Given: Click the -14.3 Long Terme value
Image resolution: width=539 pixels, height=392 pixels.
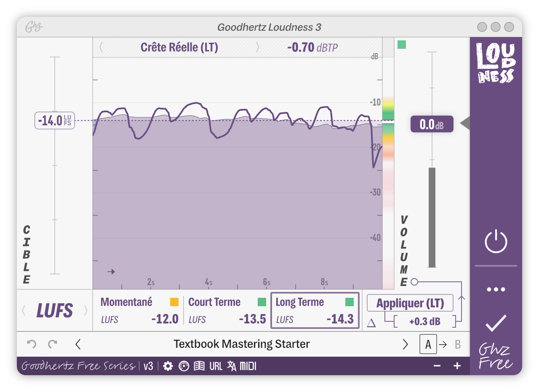Looking at the screenshot, I should pyautogui.click(x=340, y=319).
